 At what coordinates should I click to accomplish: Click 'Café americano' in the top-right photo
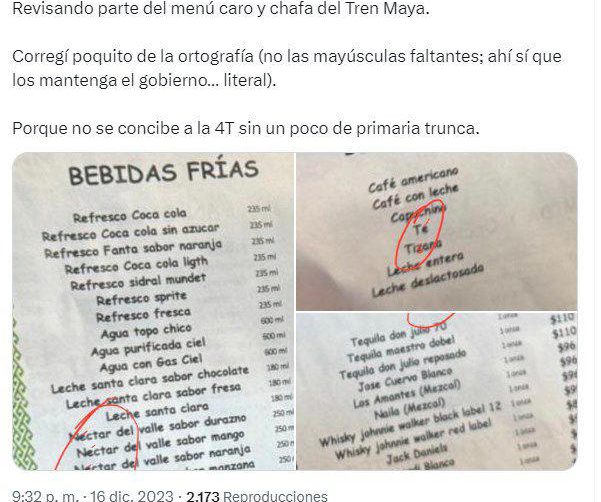click(x=413, y=180)
